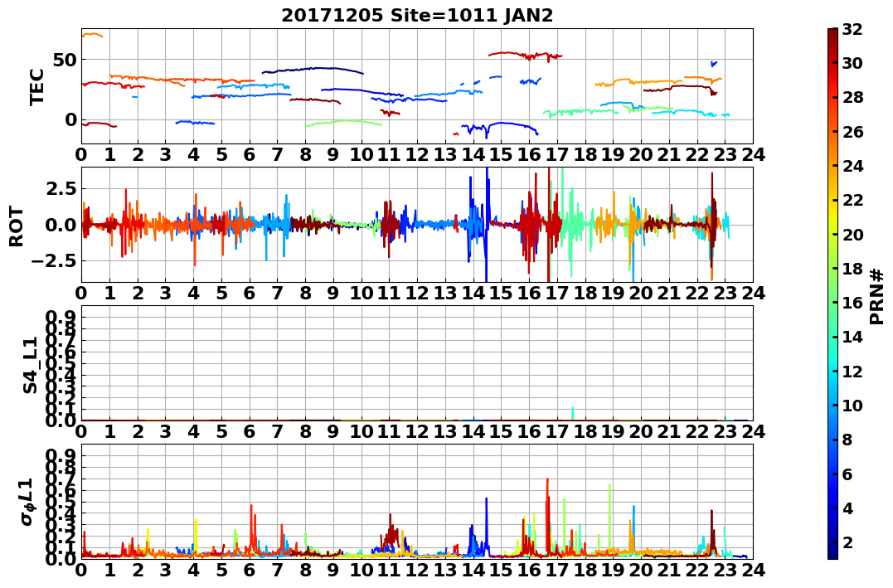Screen dimensions: 893x588
Task: Click the plot title '20171205 Site=1011 JAN2'
Action: [x=417, y=16]
